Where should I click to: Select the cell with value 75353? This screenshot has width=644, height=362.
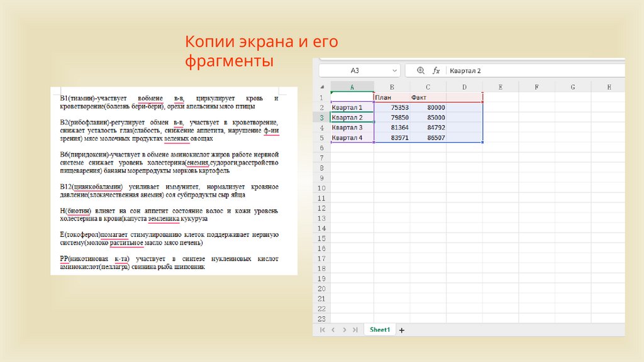(392, 107)
